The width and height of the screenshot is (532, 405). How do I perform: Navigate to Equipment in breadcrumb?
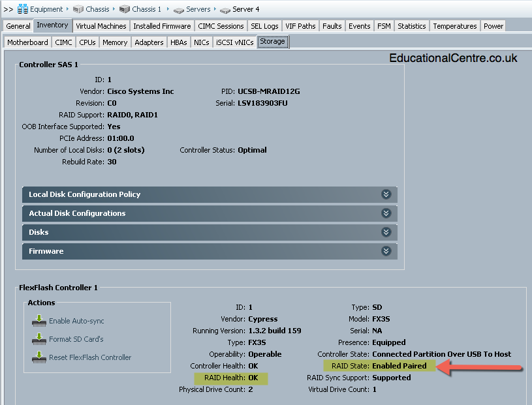tap(46, 9)
